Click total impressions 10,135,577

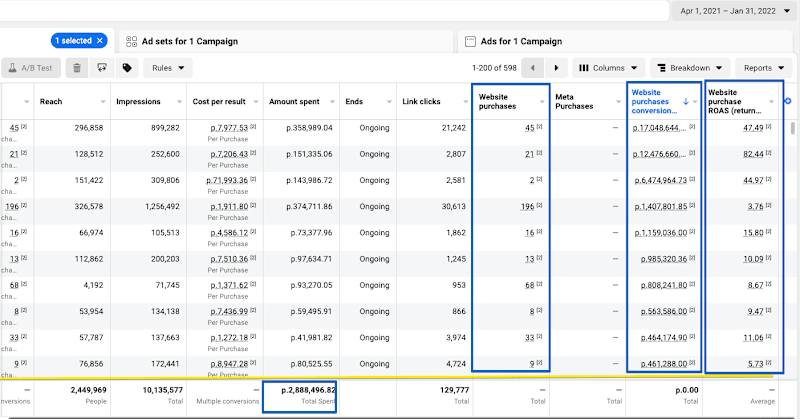click(162, 390)
